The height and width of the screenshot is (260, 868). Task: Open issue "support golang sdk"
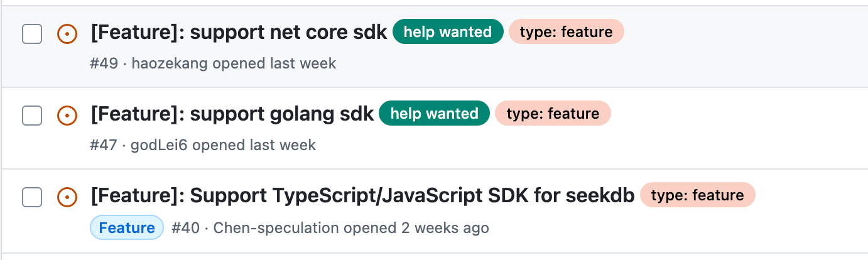coord(232,114)
